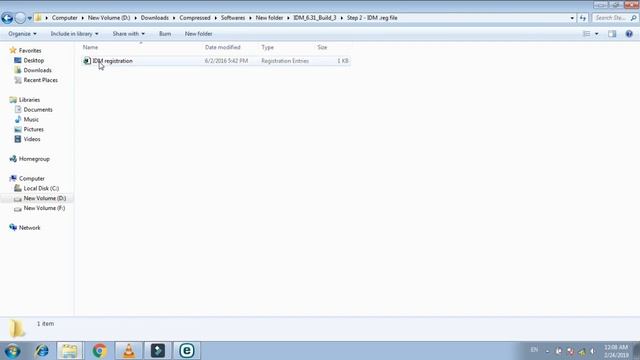Select Computer in the navigation pane
The width and height of the screenshot is (640, 360).
(x=32, y=178)
